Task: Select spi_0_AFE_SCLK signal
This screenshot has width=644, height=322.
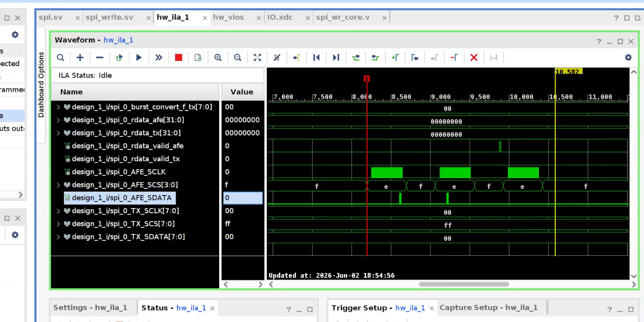Action: tap(119, 172)
